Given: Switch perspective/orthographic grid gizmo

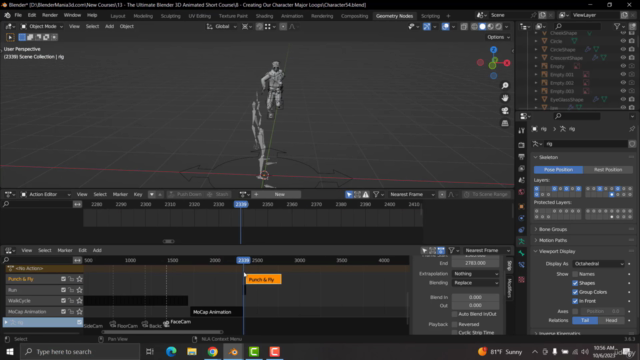Looking at the screenshot, I should [x=505, y=123].
